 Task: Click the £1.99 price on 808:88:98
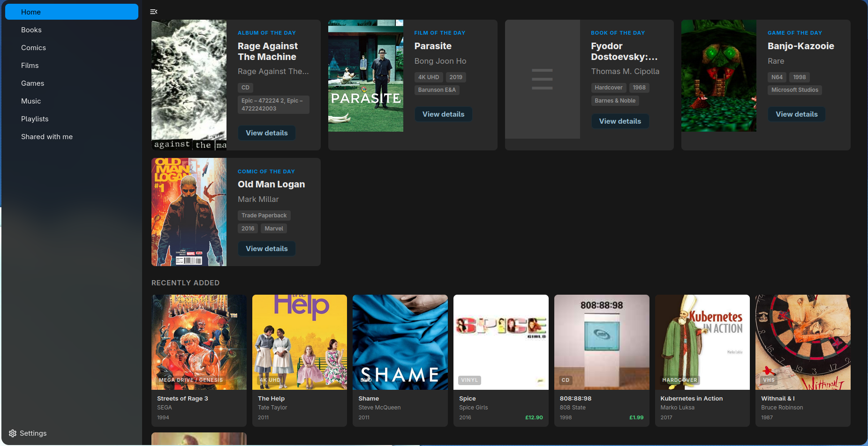[636, 417]
